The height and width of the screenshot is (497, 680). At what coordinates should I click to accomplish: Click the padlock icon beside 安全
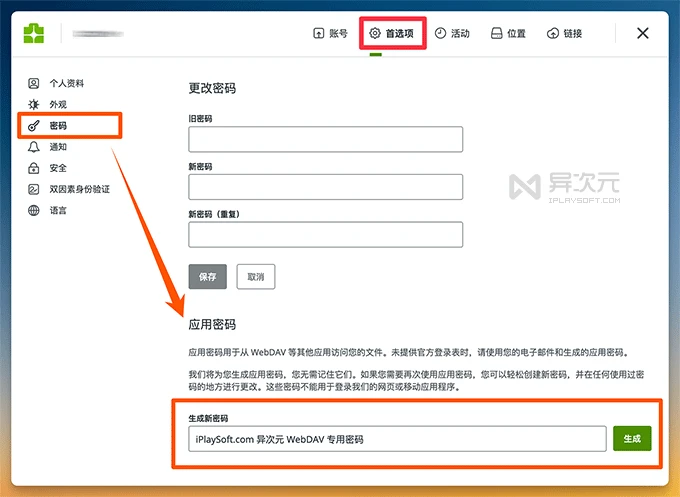click(x=33, y=168)
